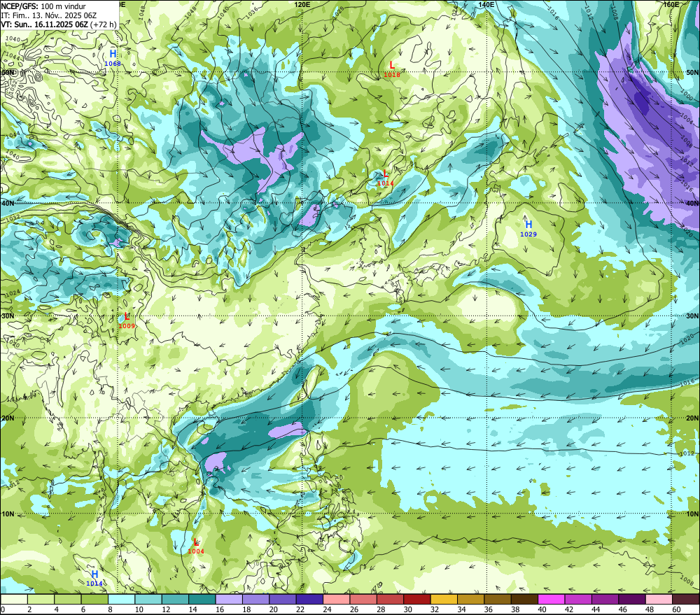Click the H 1068 high pressure marker

pyautogui.click(x=113, y=58)
